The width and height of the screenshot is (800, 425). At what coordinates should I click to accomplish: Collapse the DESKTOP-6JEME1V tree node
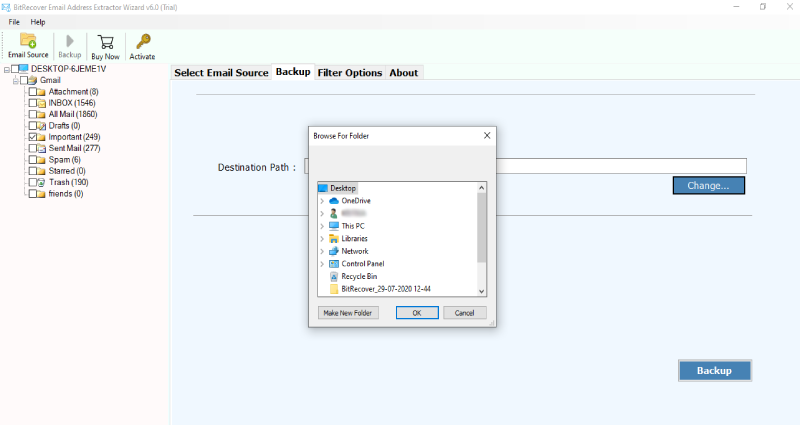coord(7,69)
